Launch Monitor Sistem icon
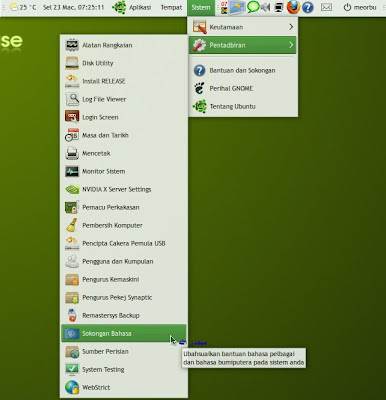 [72, 171]
